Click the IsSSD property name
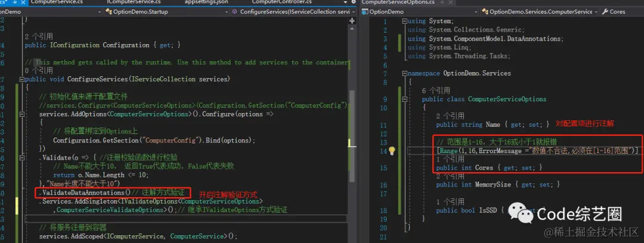 488,210
